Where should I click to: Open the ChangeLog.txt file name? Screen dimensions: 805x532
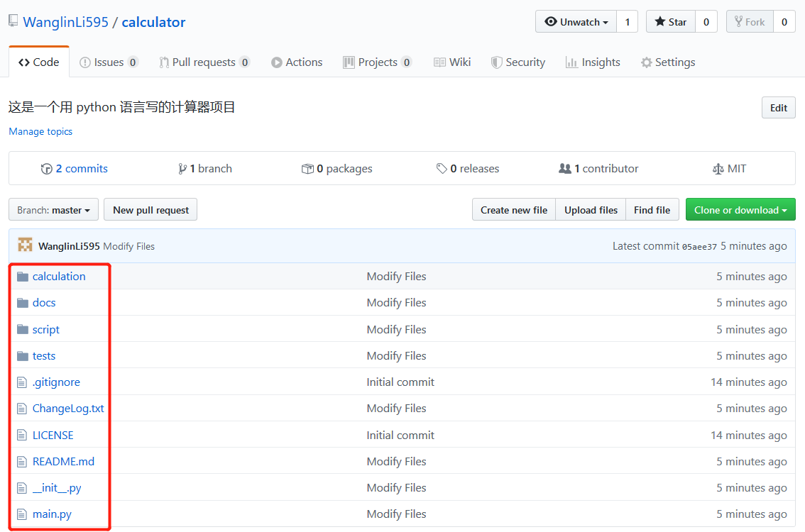coord(68,409)
